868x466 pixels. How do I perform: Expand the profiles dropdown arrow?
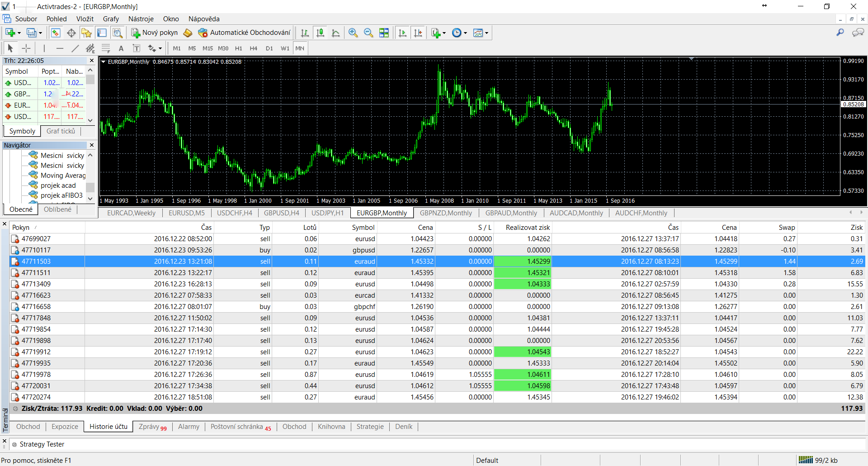tap(40, 33)
